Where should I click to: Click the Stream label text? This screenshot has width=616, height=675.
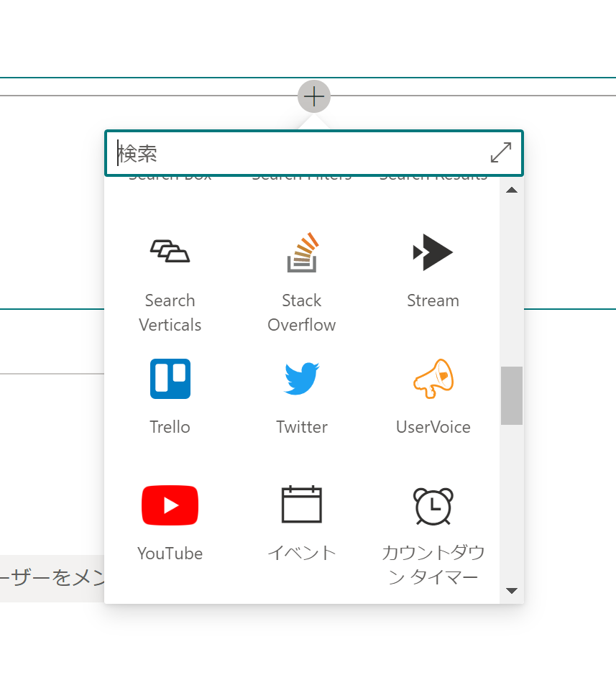[433, 300]
